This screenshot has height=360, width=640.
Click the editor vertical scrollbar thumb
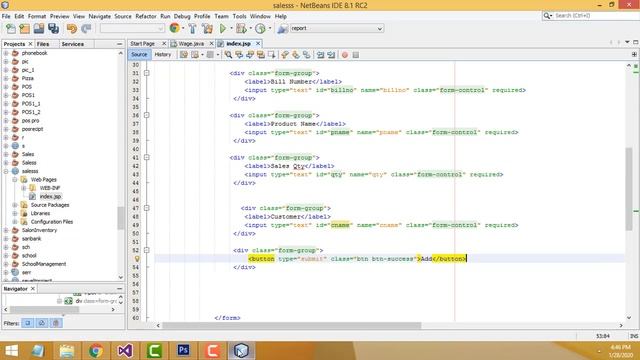click(629, 189)
